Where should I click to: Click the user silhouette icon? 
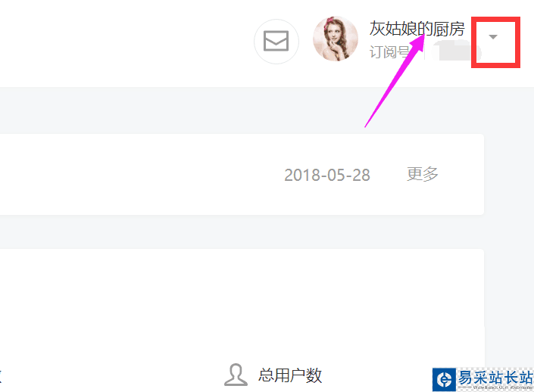click(236, 375)
